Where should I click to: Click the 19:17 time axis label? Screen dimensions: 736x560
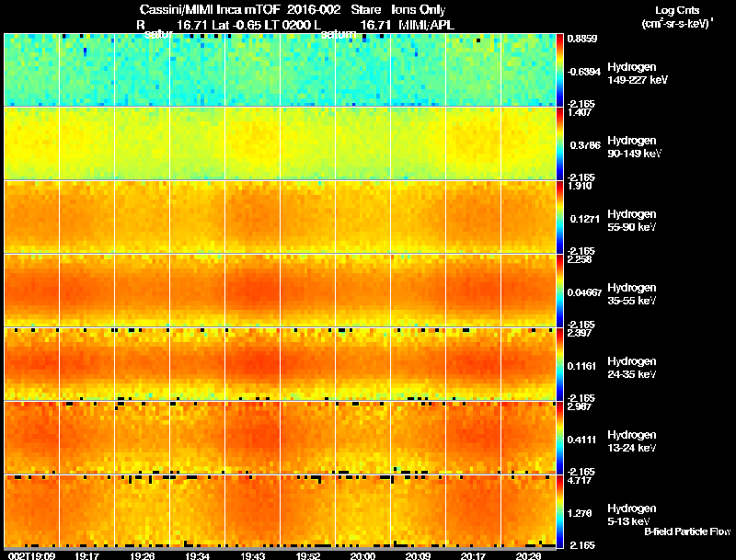[86, 556]
